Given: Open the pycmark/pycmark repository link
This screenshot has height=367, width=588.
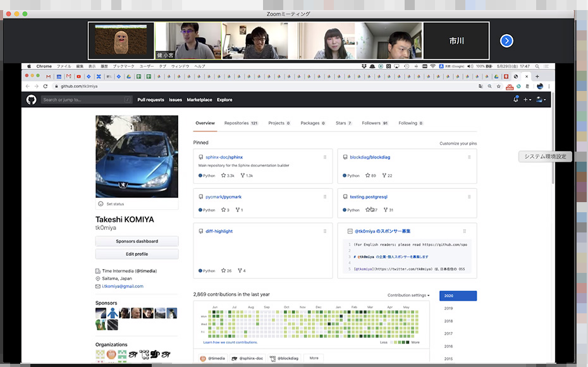Looking at the screenshot, I should (223, 197).
